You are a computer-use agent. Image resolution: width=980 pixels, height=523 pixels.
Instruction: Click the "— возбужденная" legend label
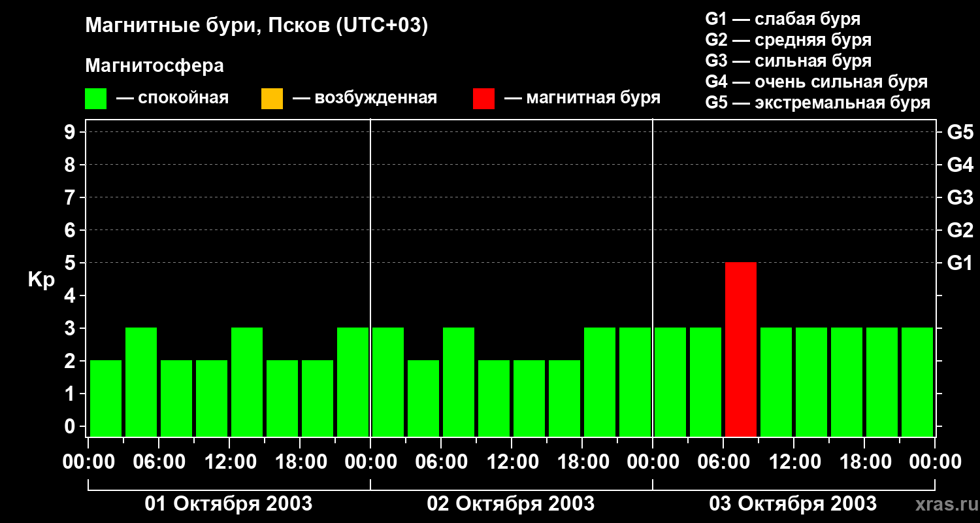point(365,98)
